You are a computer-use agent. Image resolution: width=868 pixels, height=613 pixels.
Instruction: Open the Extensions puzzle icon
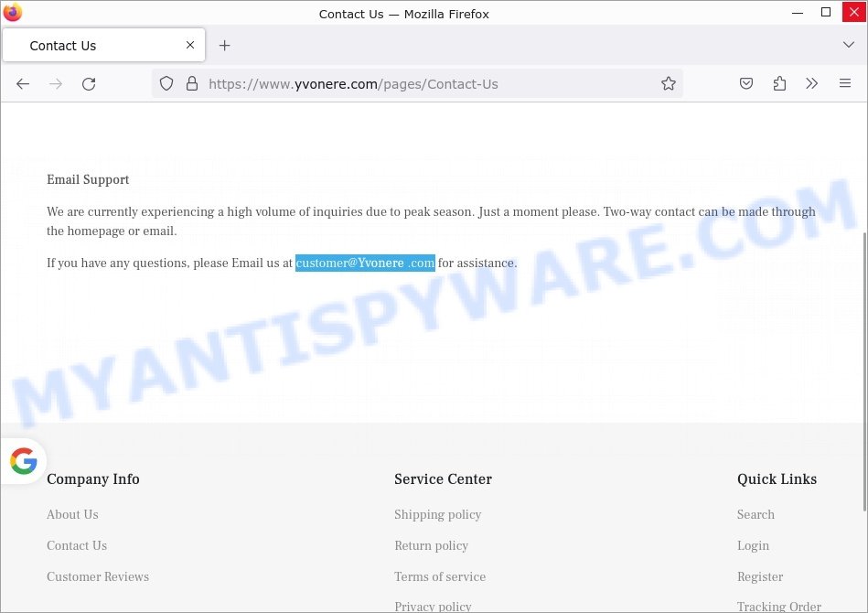pos(779,83)
